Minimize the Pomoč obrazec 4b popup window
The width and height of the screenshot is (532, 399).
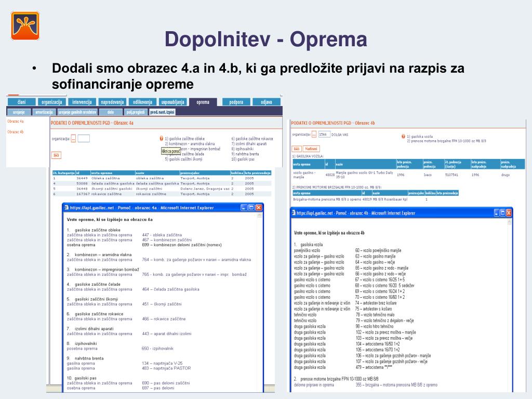pyautogui.click(x=497, y=212)
